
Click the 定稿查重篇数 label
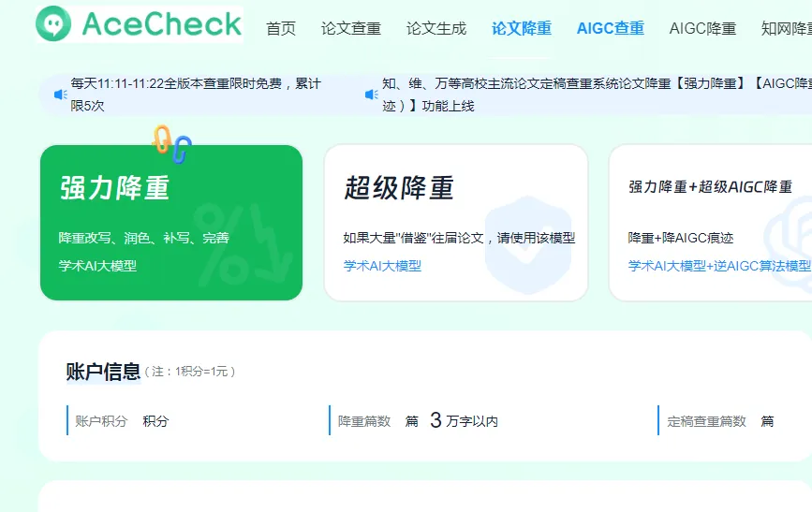pos(706,421)
